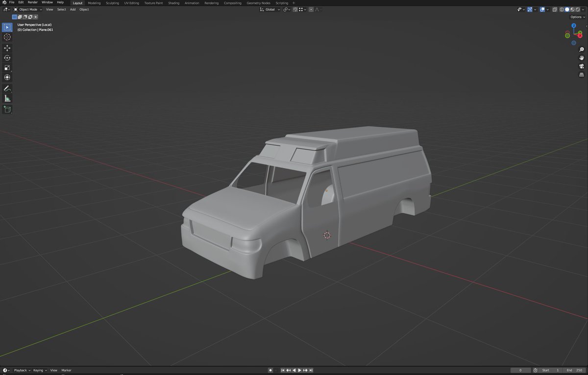Toggle show overlays button
The height and width of the screenshot is (375, 588).
tap(542, 9)
